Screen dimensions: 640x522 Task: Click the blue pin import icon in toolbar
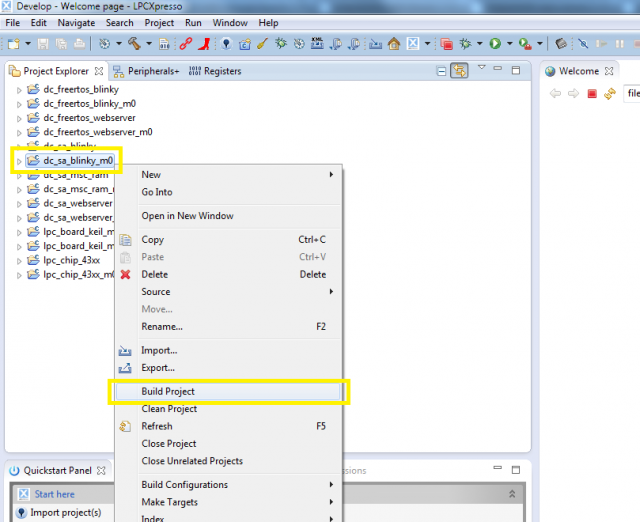(226, 44)
